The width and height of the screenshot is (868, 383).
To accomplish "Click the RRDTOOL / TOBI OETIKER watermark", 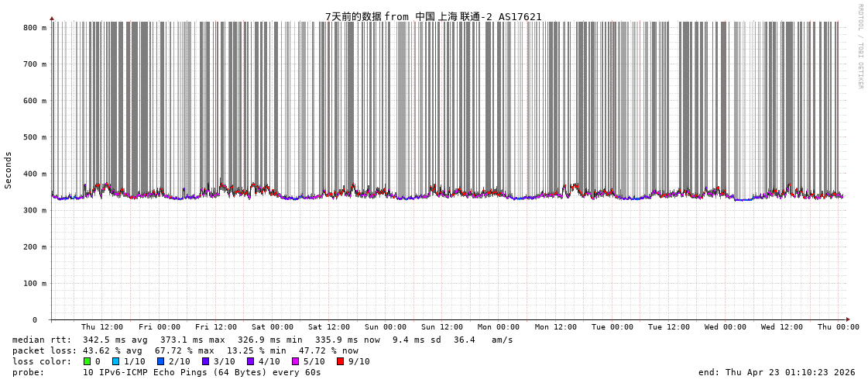I will click(x=859, y=47).
